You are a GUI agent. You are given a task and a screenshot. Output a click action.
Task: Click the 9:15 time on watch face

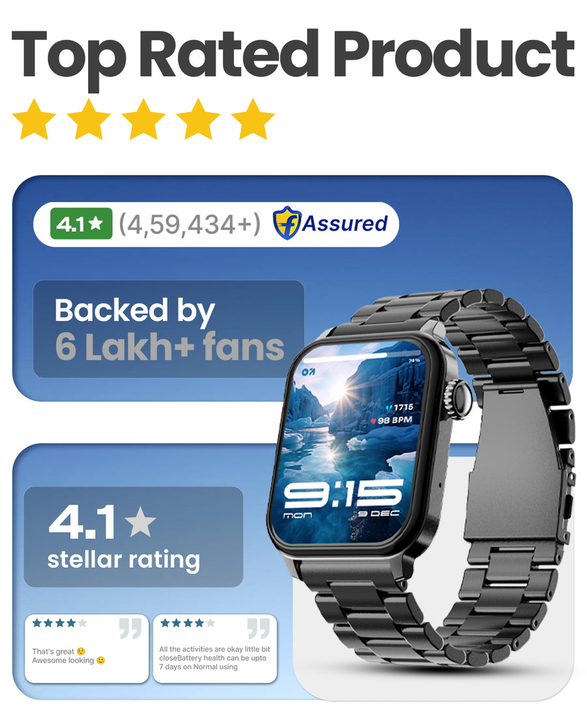(x=343, y=494)
